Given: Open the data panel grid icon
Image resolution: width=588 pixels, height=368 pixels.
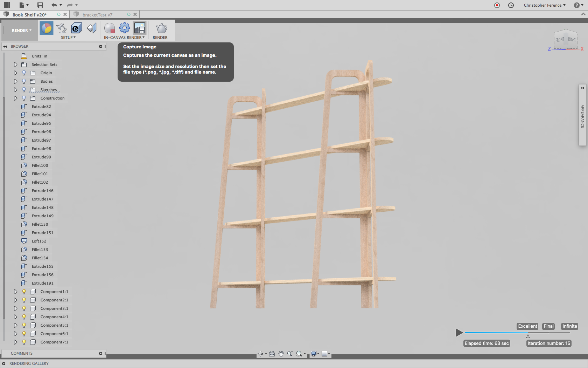Looking at the screenshot, I should coord(7,5).
